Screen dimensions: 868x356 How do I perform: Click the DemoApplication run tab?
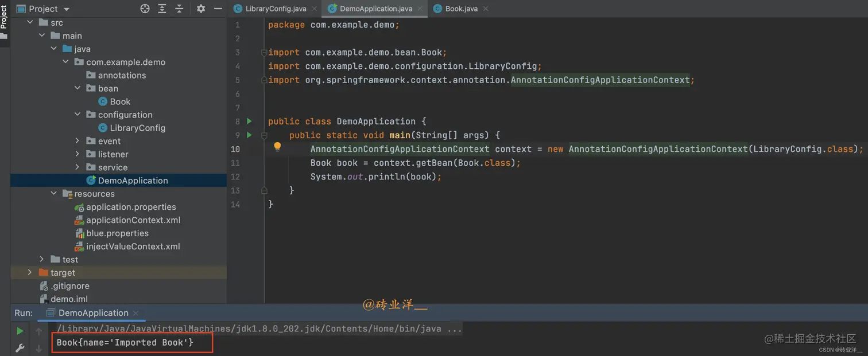(93, 313)
